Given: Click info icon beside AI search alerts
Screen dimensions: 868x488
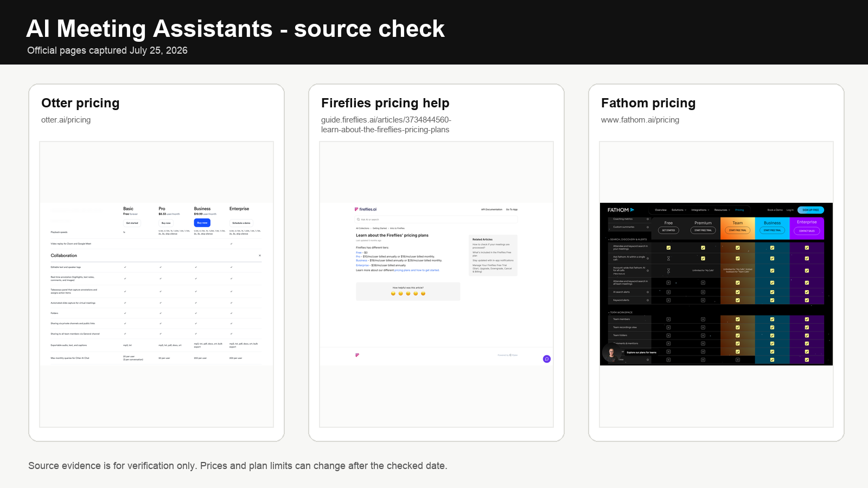Looking at the screenshot, I should coord(648,292).
